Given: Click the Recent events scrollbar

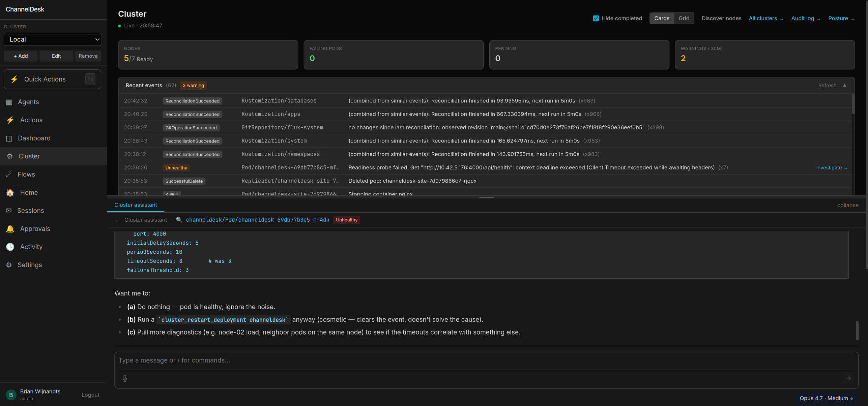Looking at the screenshot, I should (853, 104).
